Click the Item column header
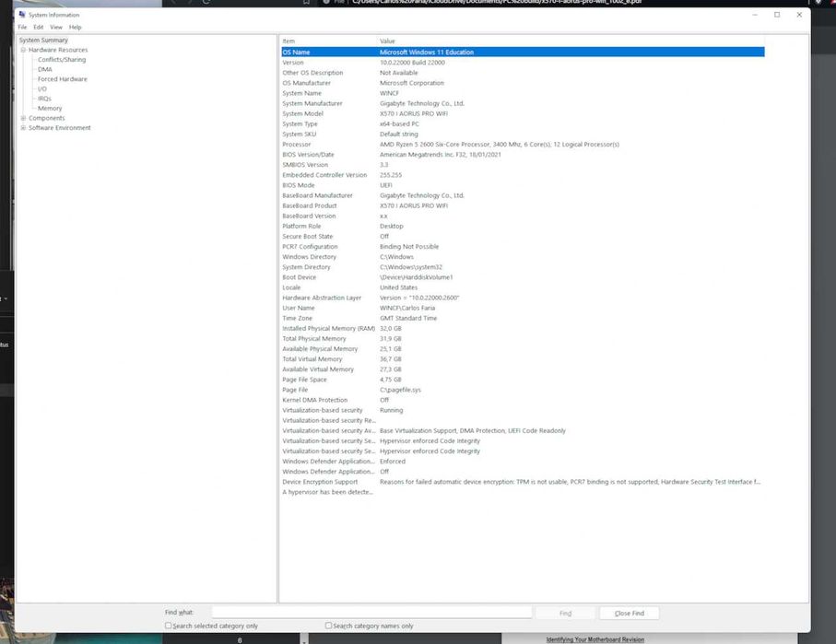 [328, 41]
